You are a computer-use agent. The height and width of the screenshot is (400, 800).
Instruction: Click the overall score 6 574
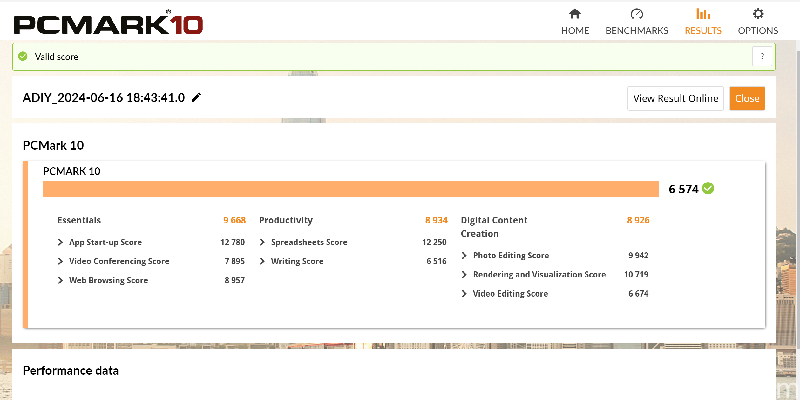(683, 189)
